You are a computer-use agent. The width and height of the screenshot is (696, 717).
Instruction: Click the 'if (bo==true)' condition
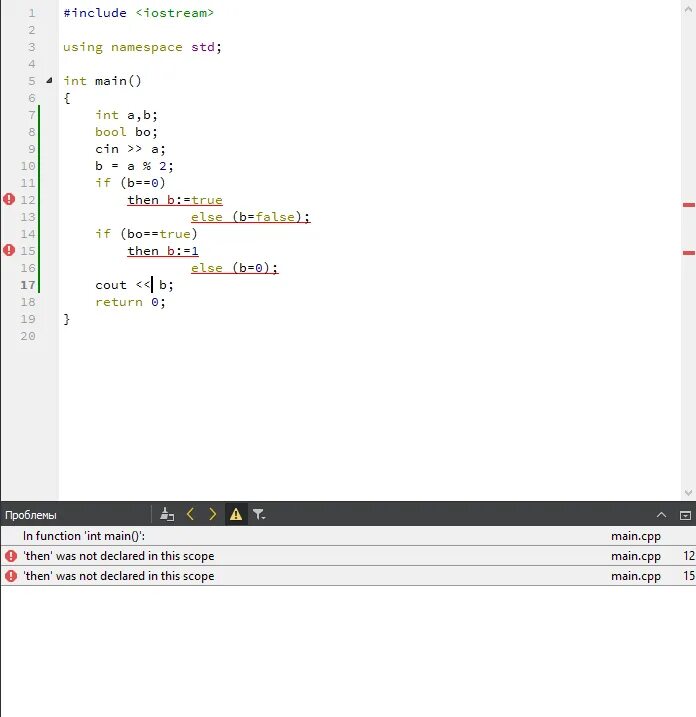146,234
